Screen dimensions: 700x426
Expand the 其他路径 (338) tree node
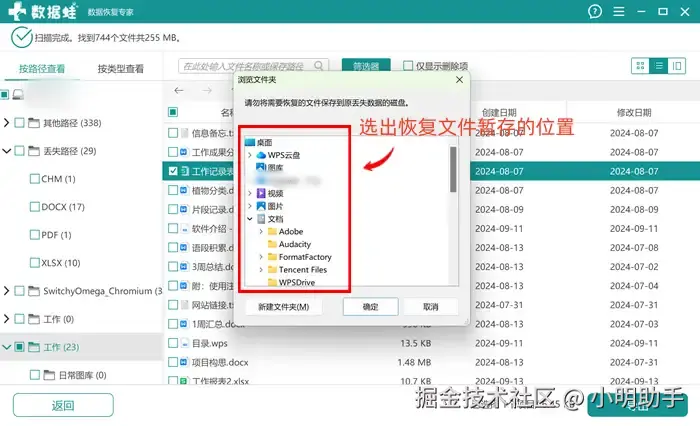tap(6, 122)
